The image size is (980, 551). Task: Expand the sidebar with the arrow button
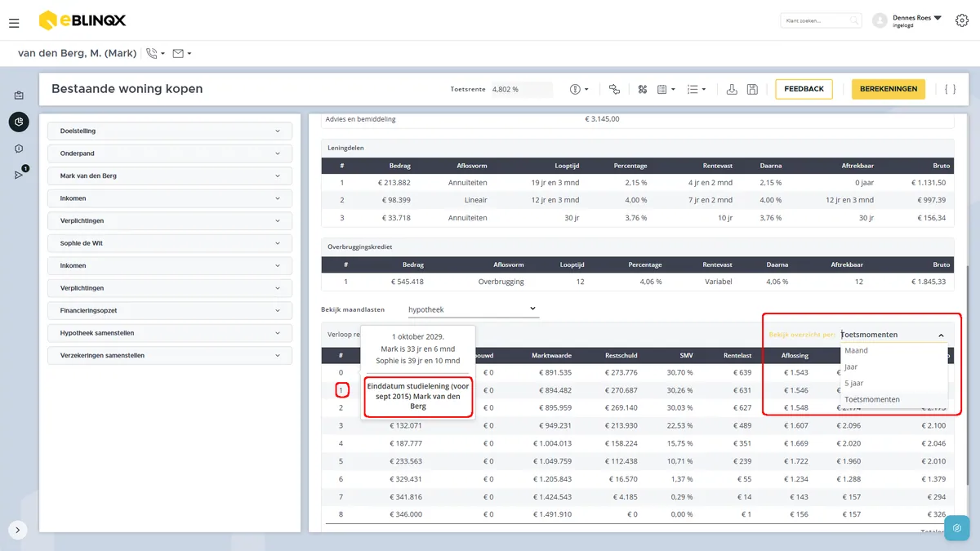(x=18, y=530)
